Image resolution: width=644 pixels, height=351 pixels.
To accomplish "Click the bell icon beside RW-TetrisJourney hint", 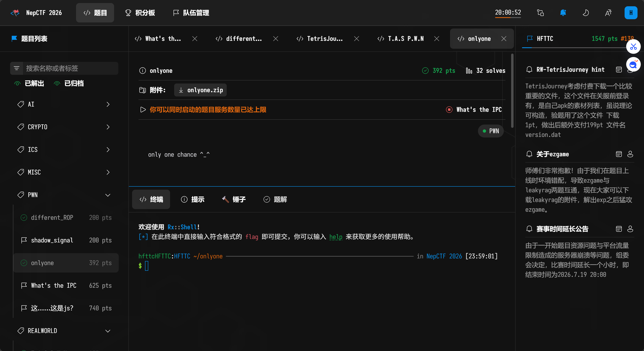I will pyautogui.click(x=529, y=70).
